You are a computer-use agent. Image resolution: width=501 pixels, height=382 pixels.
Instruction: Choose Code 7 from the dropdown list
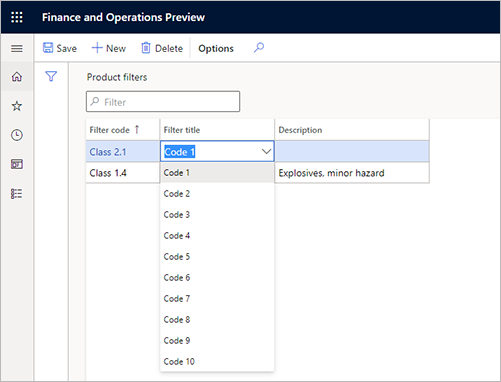tap(217, 299)
